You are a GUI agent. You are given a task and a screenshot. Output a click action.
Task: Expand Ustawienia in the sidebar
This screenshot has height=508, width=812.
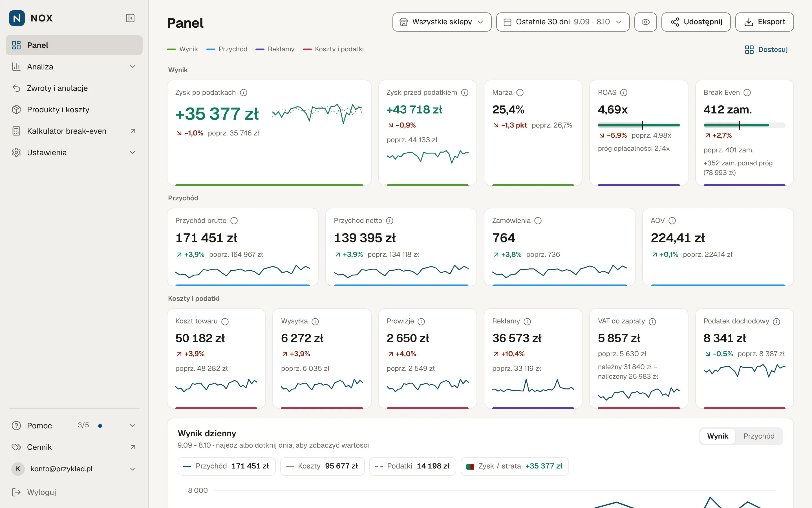pyautogui.click(x=74, y=152)
